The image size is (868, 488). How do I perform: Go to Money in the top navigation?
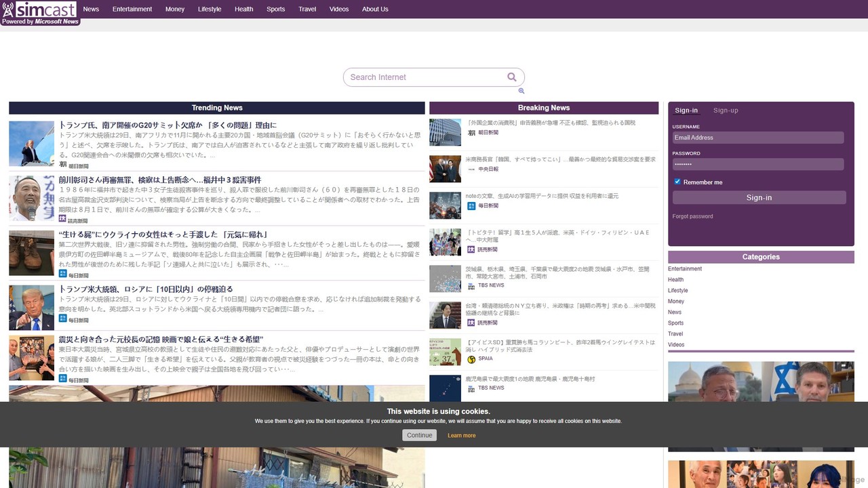coord(175,9)
